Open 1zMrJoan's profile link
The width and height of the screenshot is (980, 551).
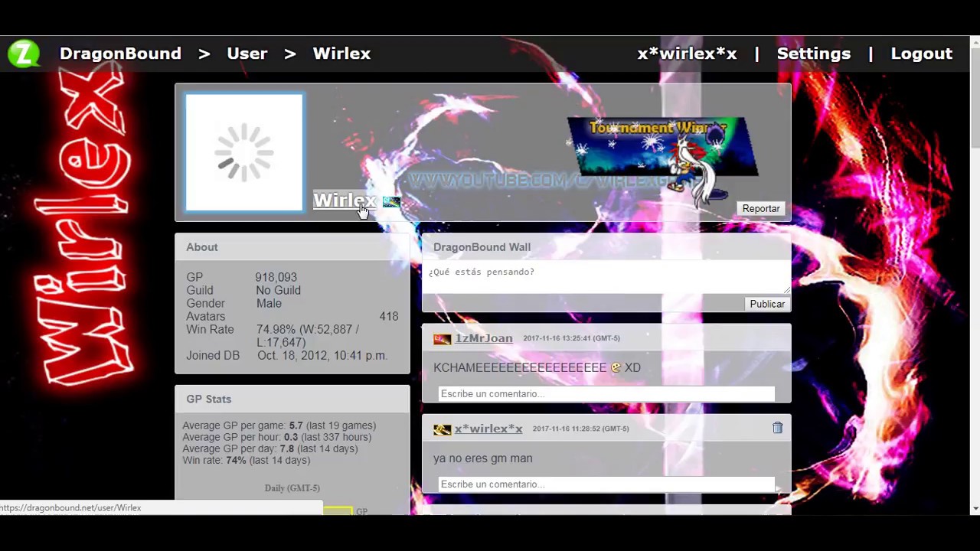(484, 338)
